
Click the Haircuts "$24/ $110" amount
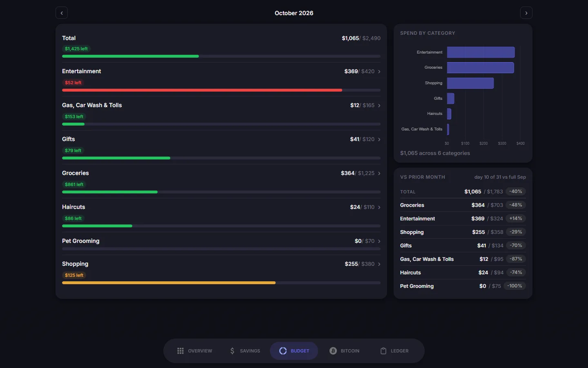(362, 207)
